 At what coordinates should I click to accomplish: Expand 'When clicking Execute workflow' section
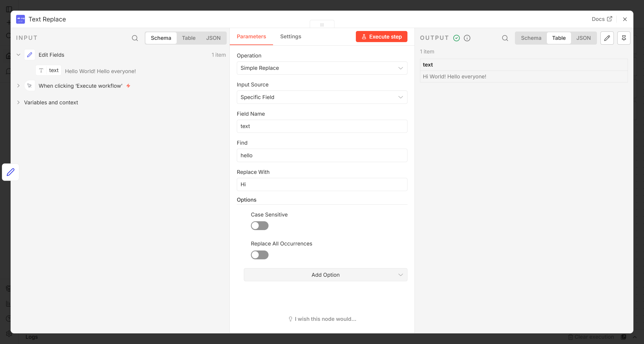[x=18, y=86]
